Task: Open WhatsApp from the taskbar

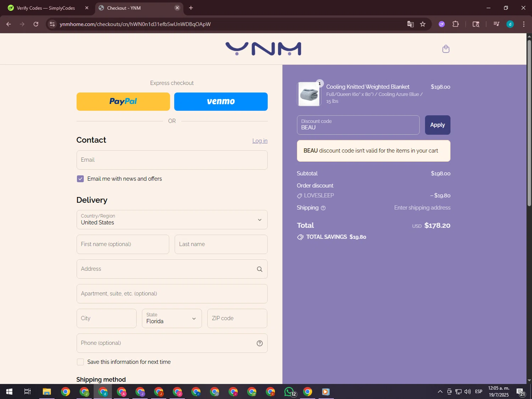Action: click(x=289, y=392)
